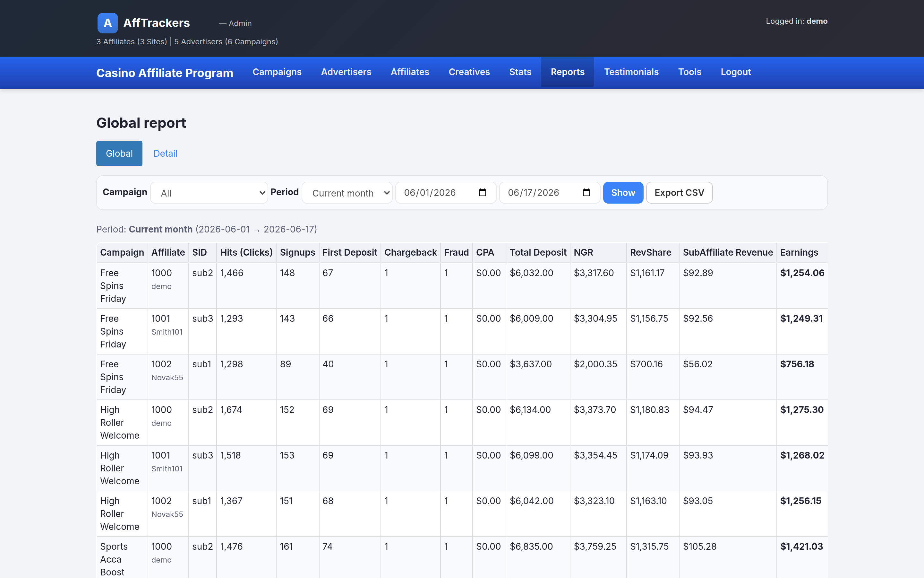
Task: Click hits value 1,367
Action: [x=231, y=501]
